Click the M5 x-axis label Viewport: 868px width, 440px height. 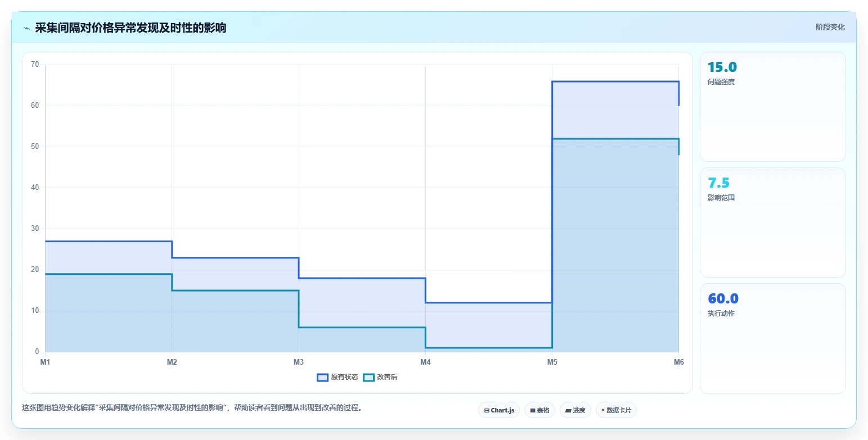click(552, 362)
